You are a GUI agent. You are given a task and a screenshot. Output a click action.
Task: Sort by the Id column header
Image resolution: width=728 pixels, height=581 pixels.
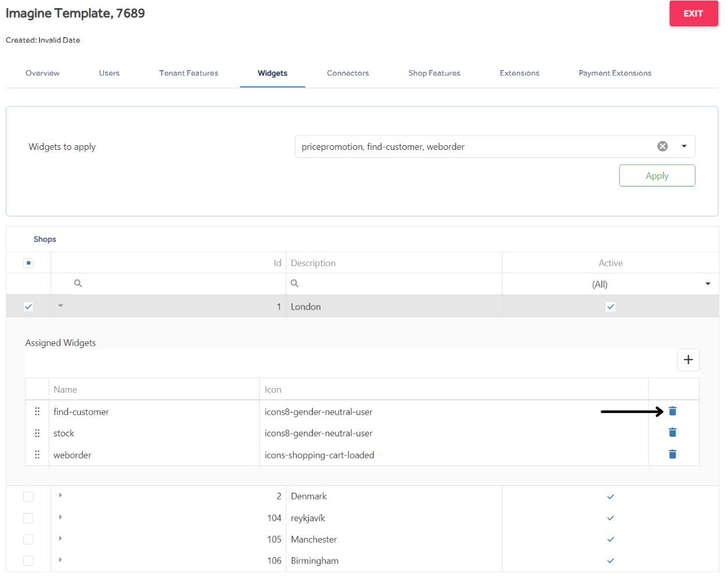pos(169,263)
